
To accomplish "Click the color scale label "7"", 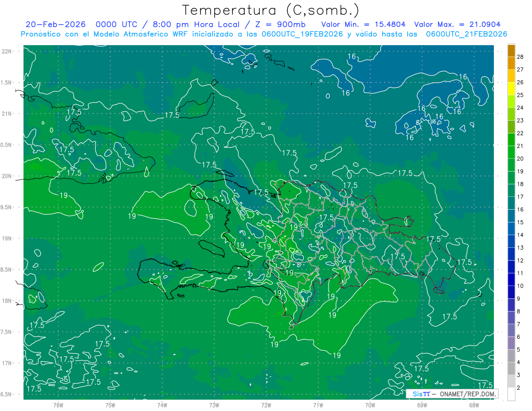I will [519, 324].
